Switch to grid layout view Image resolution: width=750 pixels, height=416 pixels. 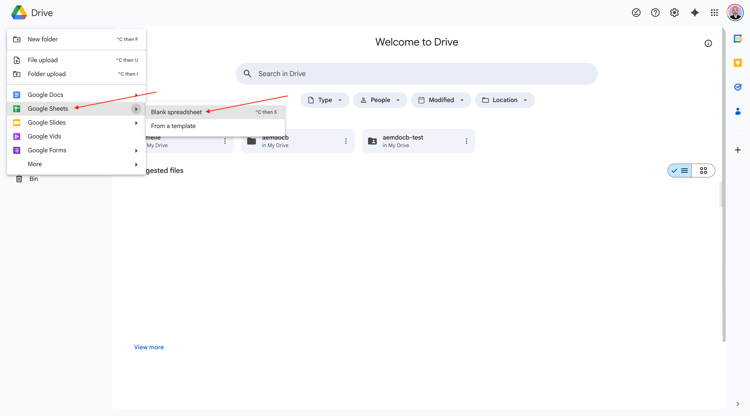703,171
